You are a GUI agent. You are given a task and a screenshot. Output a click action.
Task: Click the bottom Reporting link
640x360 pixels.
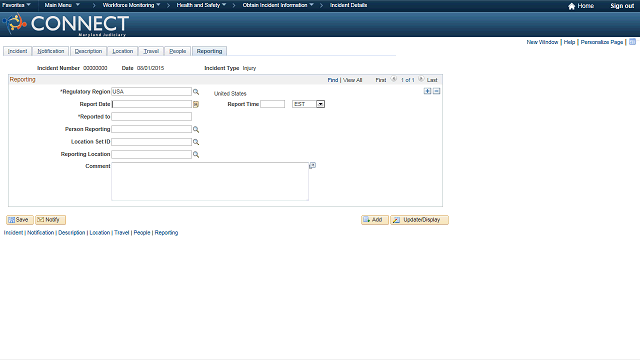[x=166, y=233]
